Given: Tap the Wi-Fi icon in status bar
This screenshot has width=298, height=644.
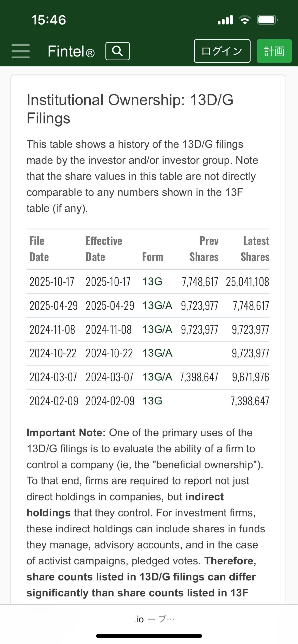Looking at the screenshot, I should pos(245,20).
